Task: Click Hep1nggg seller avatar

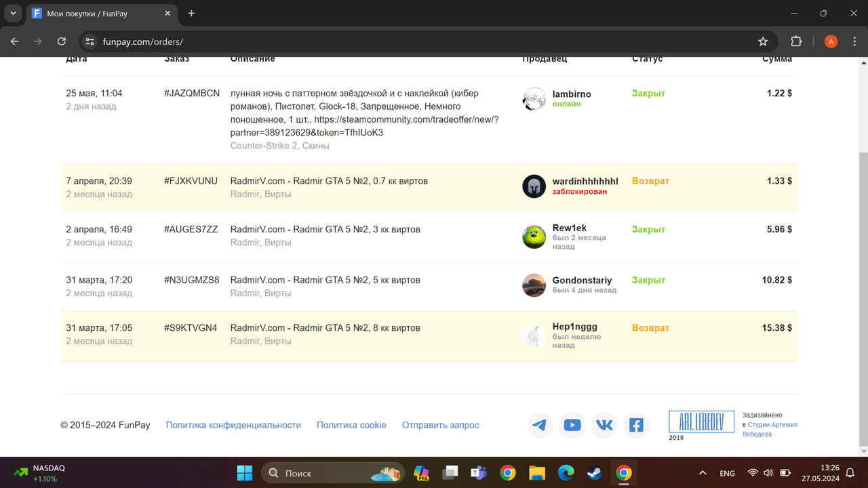Action: [534, 335]
